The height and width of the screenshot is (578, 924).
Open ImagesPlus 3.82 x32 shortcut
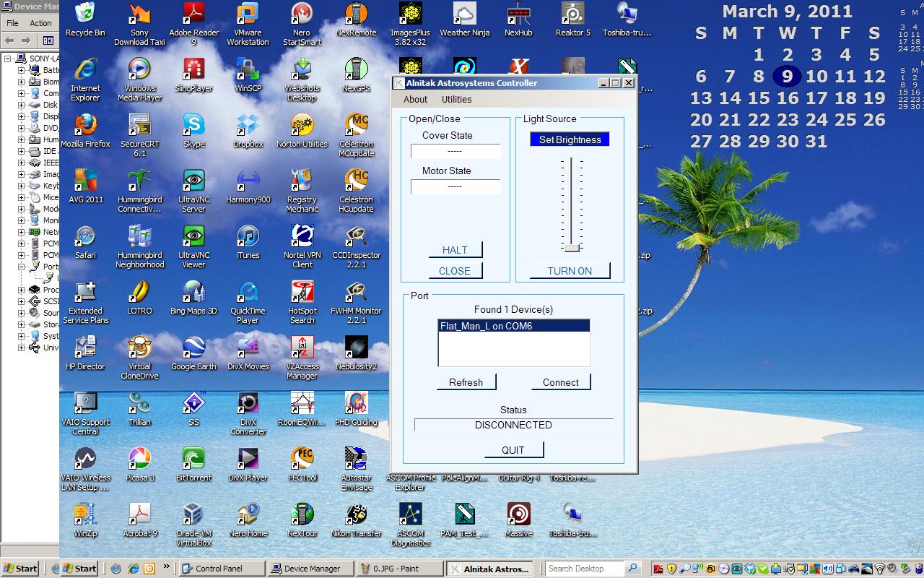coord(410,24)
